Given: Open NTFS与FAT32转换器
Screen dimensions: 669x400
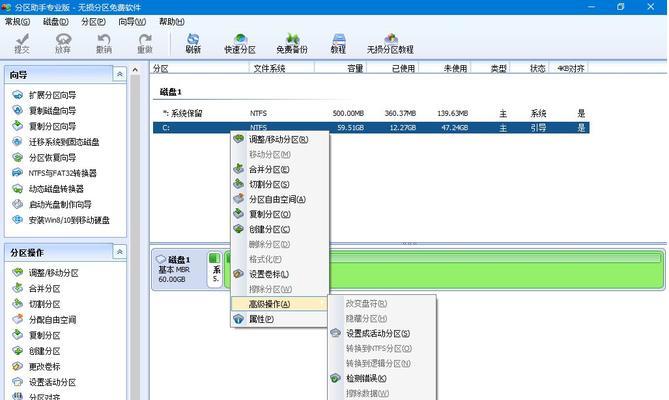Looking at the screenshot, I should [54, 173].
